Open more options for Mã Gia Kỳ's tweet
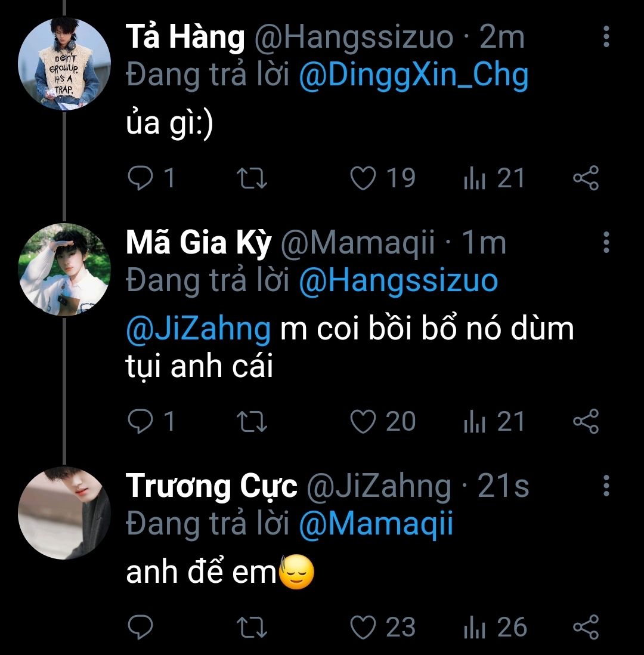Screen dimensions: 644x655 coord(606,242)
